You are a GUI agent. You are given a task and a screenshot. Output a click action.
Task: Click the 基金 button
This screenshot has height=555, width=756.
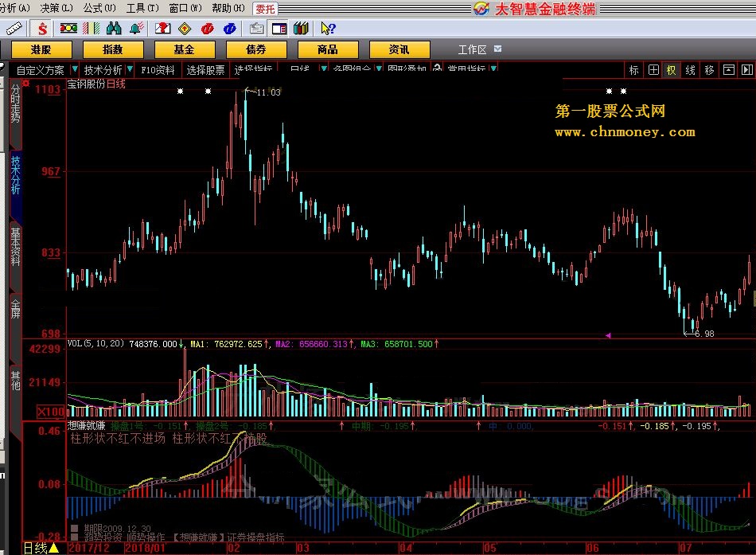click(x=185, y=49)
